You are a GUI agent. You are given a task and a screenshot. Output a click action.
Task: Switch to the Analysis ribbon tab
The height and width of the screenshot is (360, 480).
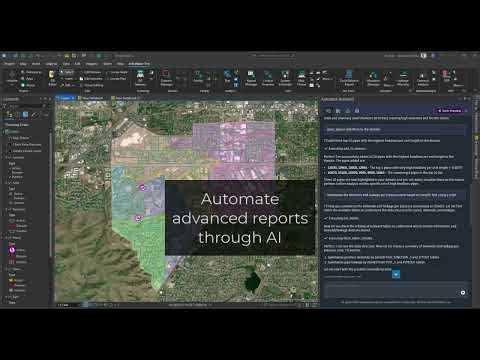(x=51, y=64)
